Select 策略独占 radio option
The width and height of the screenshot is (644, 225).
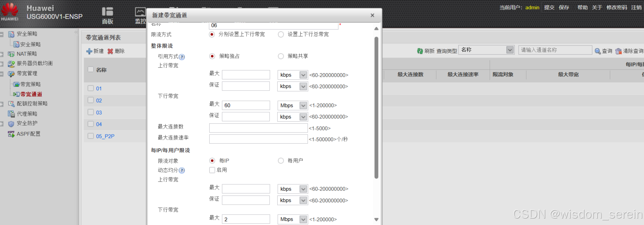pos(212,56)
